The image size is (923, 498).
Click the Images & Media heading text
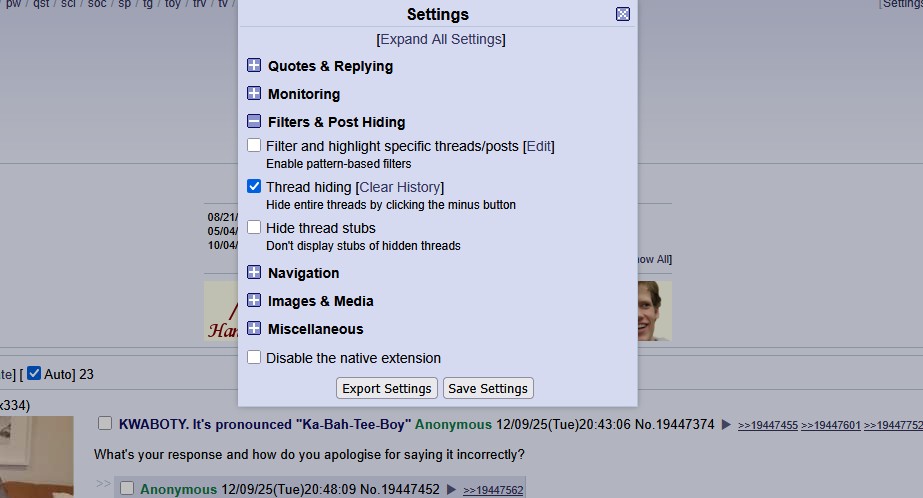pyautogui.click(x=320, y=301)
